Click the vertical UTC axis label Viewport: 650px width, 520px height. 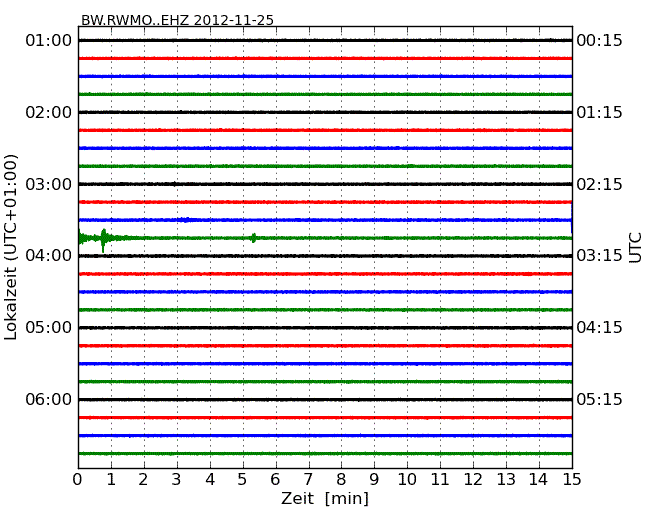[x=635, y=248]
